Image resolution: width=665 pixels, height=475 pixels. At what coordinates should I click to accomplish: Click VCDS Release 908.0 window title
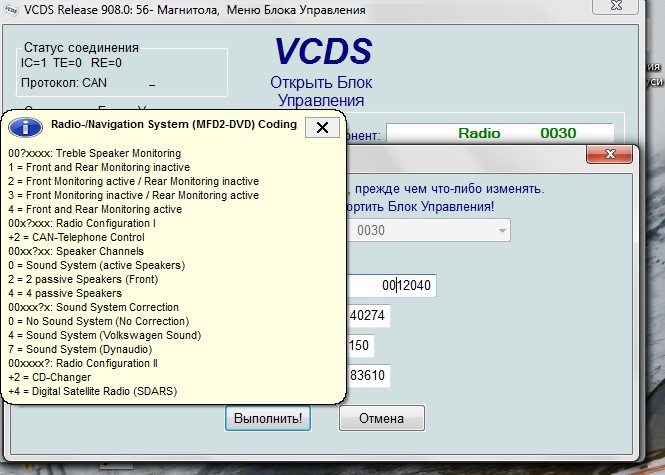pyautogui.click(x=195, y=10)
